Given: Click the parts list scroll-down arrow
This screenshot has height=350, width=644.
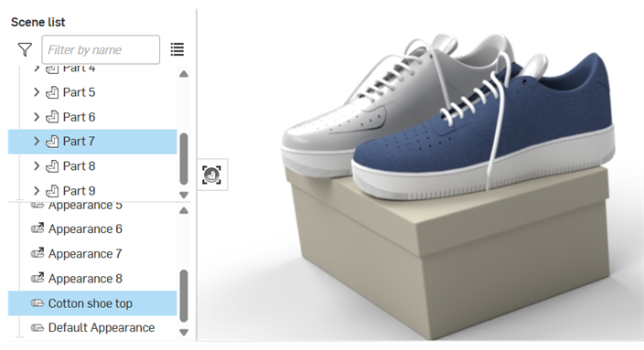Looking at the screenshot, I should (x=184, y=195).
